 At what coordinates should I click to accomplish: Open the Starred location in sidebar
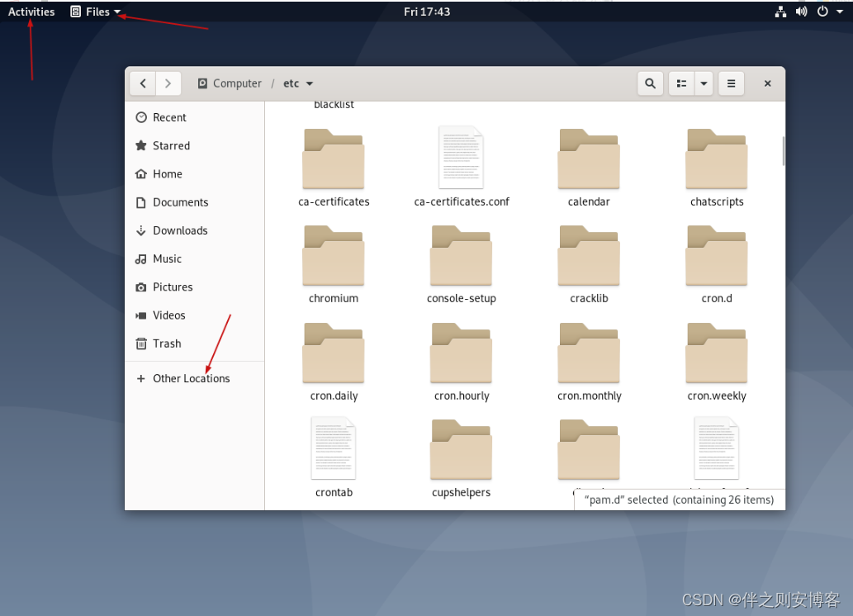coord(141,145)
